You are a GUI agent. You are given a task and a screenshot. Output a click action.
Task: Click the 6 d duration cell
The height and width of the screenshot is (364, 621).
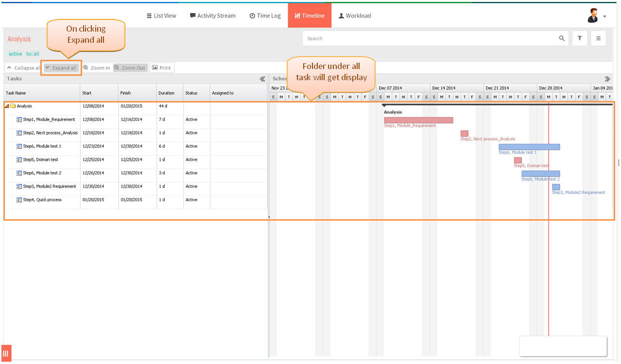pos(162,146)
